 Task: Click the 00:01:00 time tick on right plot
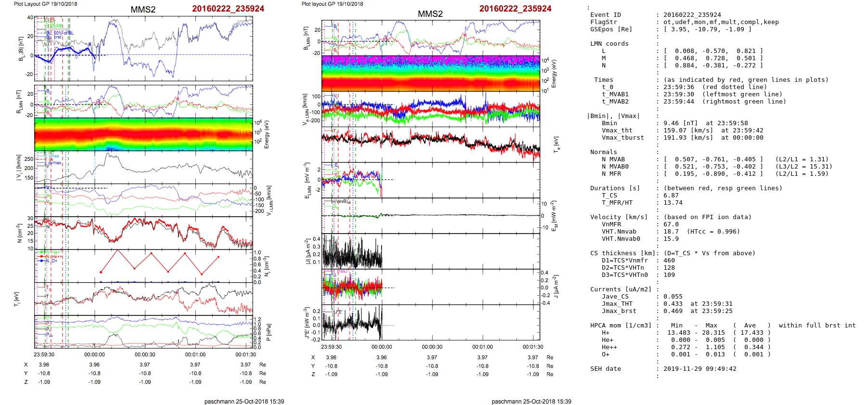coord(482,347)
